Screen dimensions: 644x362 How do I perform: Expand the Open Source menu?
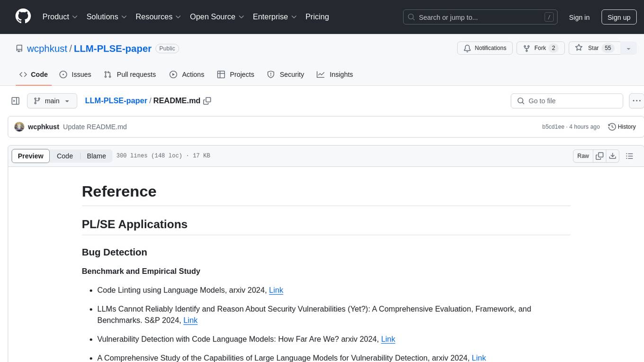click(x=217, y=17)
